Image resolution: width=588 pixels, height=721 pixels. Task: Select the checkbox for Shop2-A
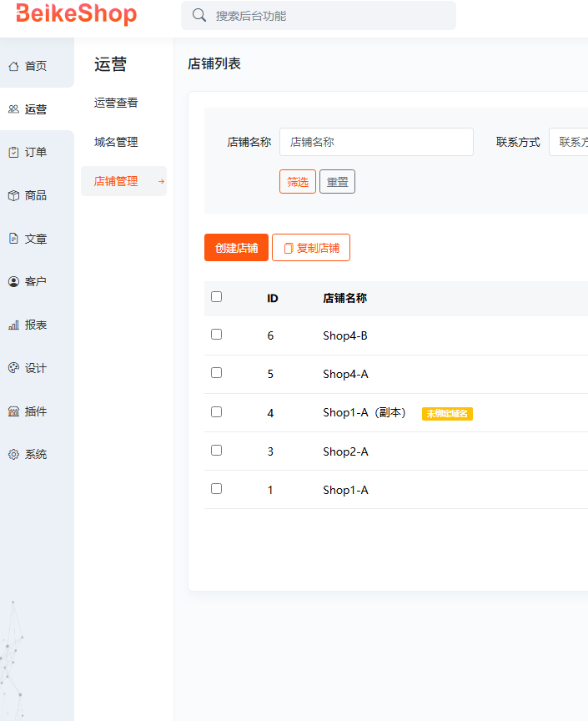pos(217,451)
